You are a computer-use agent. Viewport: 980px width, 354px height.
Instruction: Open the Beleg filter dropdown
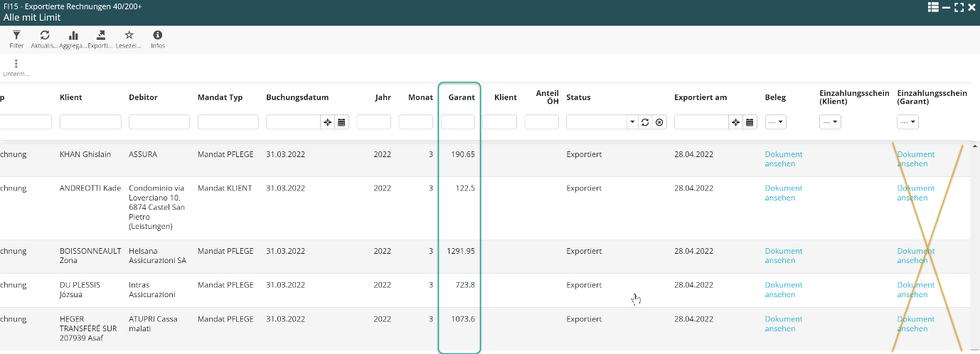pos(775,122)
